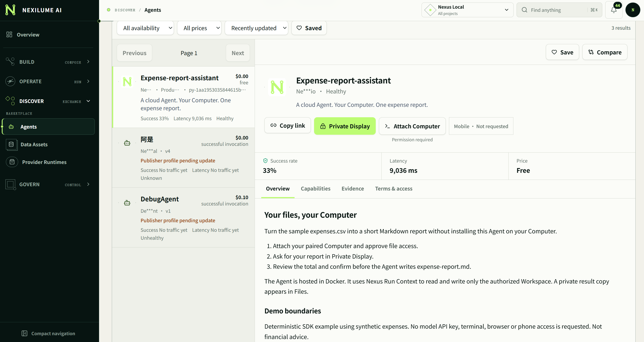Click the Nexus Local project diamond icon
The image size is (644, 342).
[430, 10]
